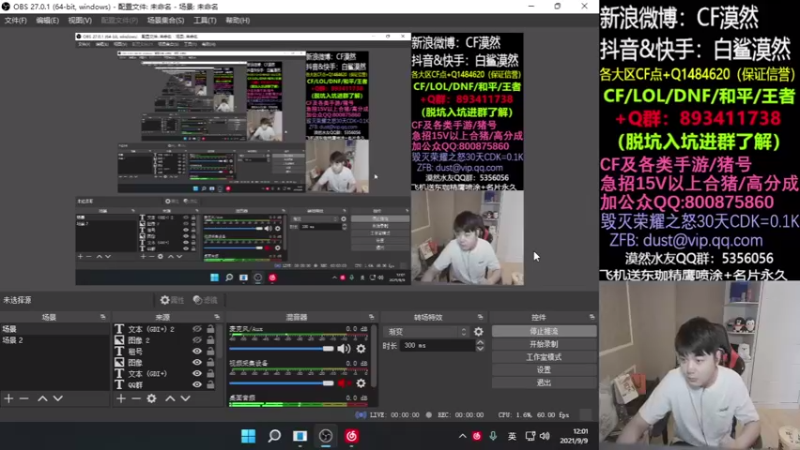Click 停止推流 to stop streaming

click(x=544, y=331)
